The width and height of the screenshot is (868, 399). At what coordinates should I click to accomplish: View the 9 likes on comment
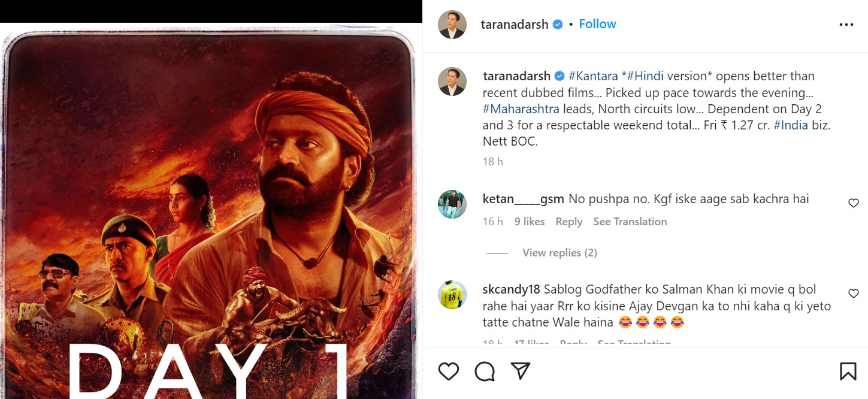pos(530,222)
